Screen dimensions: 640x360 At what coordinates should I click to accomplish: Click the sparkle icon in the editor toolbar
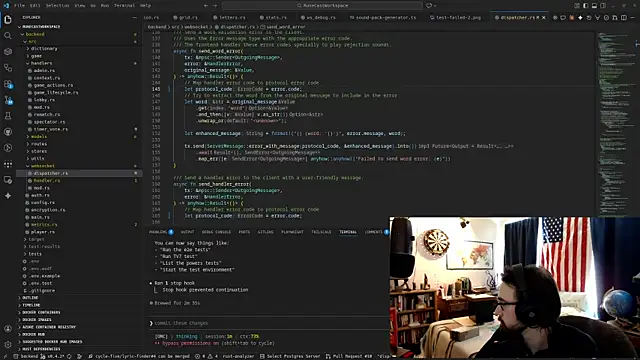[x=580, y=18]
